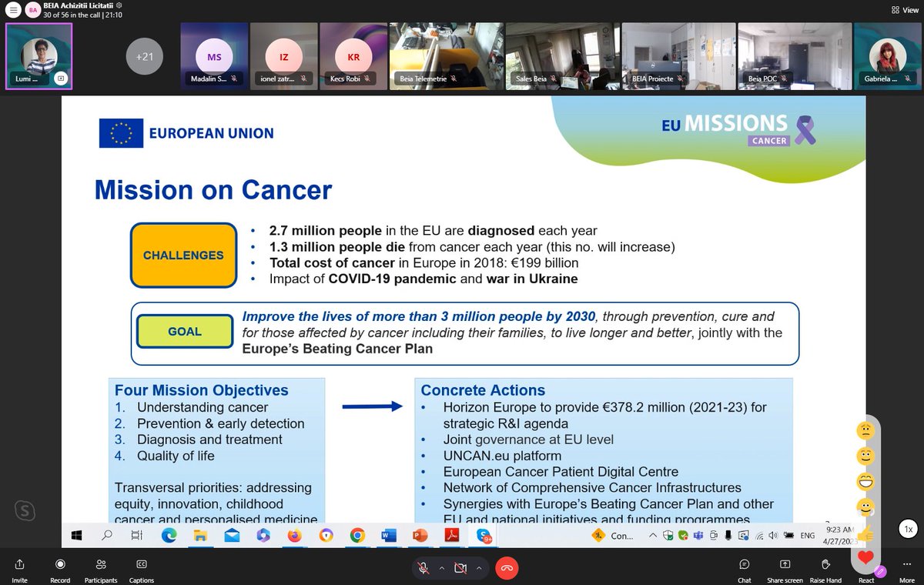Click Chrome icon in shared taskbar
Viewport: 924px width, 585px height.
point(357,535)
